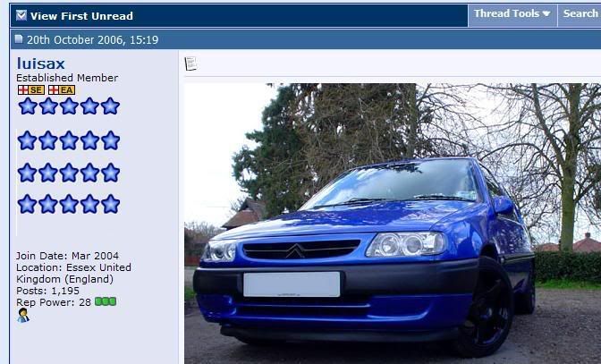Click the View First Unread link
Image resolution: width=601 pixels, height=364 pixels.
[x=81, y=16]
